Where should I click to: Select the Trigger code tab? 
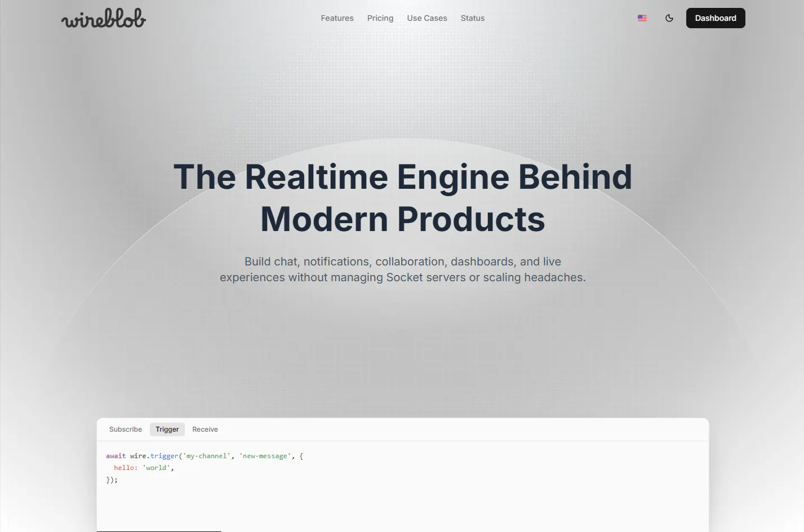pyautogui.click(x=167, y=429)
